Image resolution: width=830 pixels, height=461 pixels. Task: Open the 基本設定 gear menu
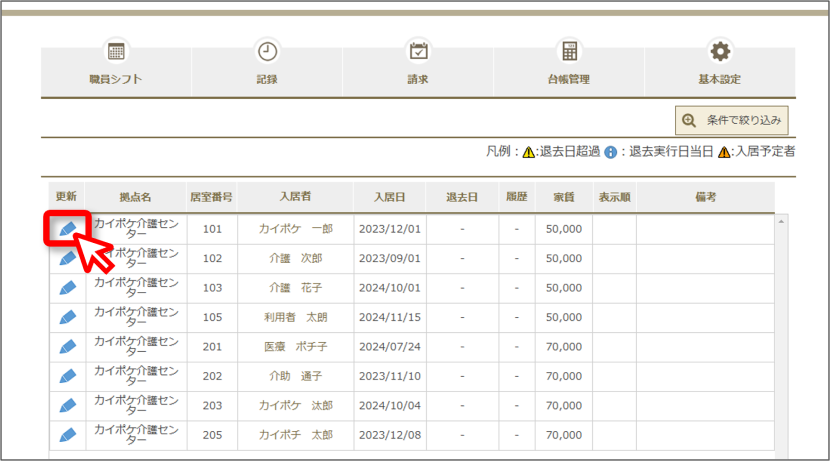(x=720, y=67)
